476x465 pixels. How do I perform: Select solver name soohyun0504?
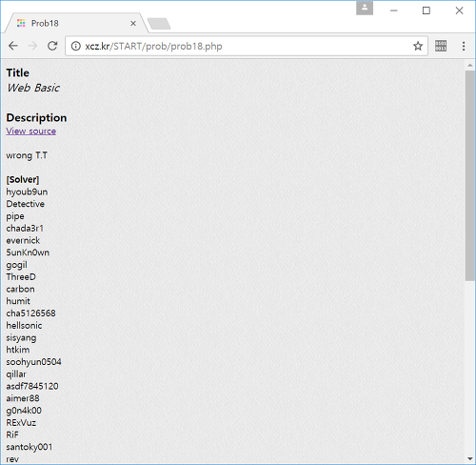point(33,362)
